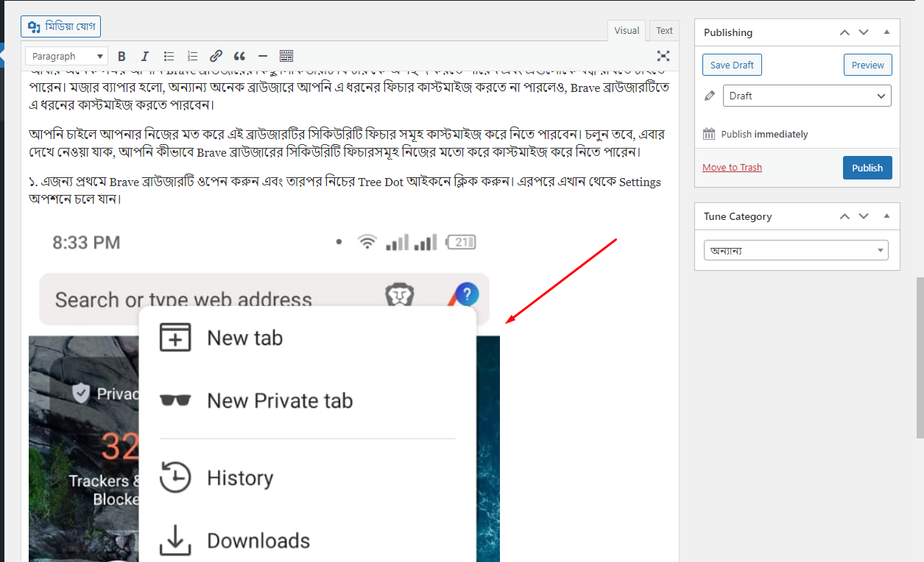Publish the post

tap(867, 167)
